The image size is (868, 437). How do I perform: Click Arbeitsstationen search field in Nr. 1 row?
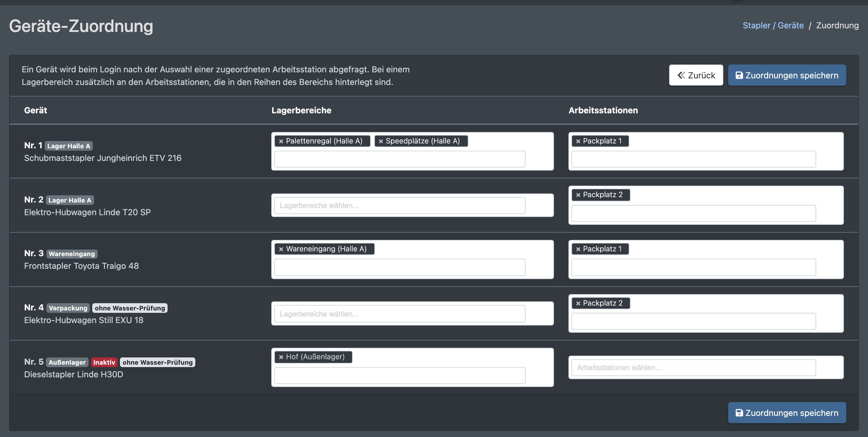(x=693, y=159)
